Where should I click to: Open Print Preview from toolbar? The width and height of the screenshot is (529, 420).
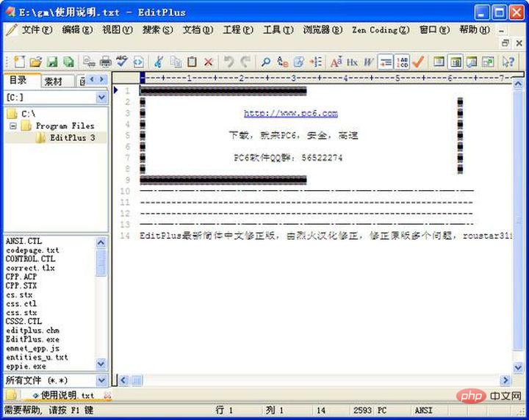[x=90, y=62]
